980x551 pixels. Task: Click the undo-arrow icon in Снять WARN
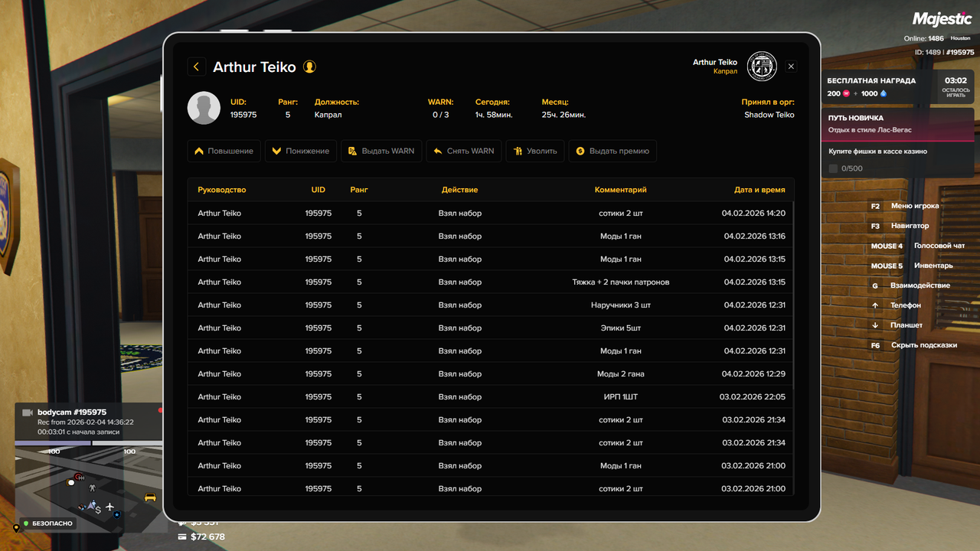coord(438,151)
